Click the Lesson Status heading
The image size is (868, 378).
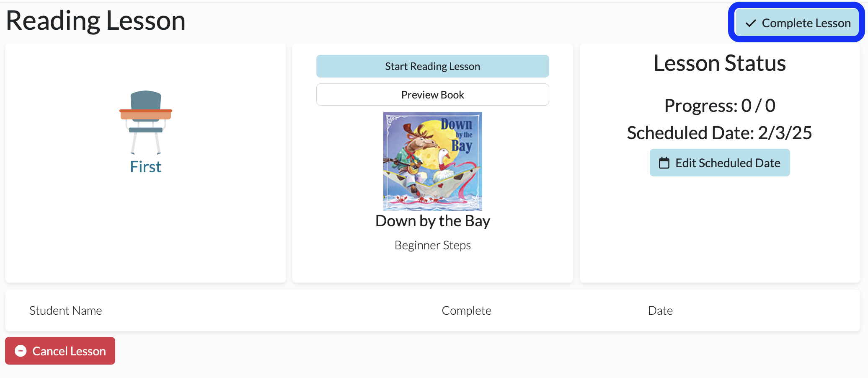pyautogui.click(x=719, y=63)
